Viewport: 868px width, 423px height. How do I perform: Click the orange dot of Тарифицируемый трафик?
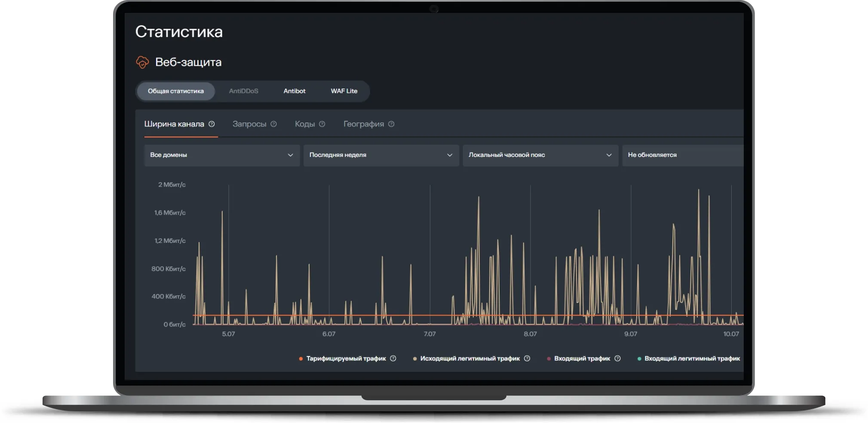301,359
